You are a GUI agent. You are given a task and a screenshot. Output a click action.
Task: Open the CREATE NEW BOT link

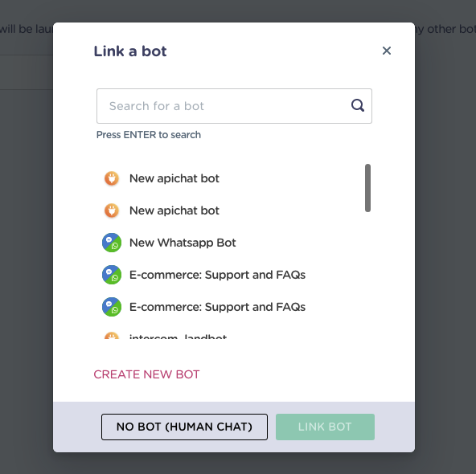point(146,374)
